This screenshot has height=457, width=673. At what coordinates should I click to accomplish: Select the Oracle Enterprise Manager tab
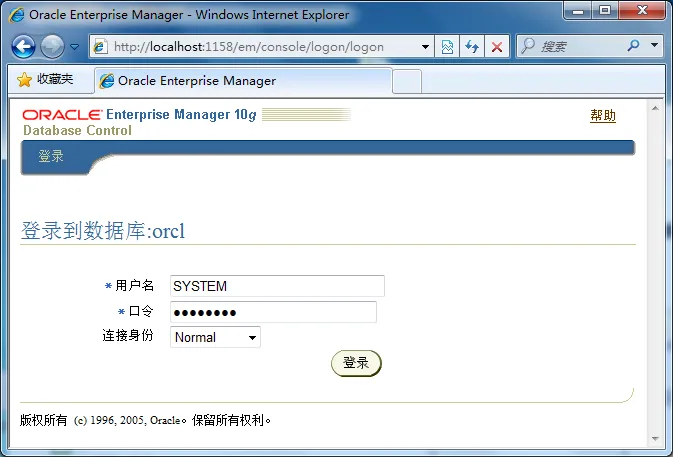coord(240,81)
